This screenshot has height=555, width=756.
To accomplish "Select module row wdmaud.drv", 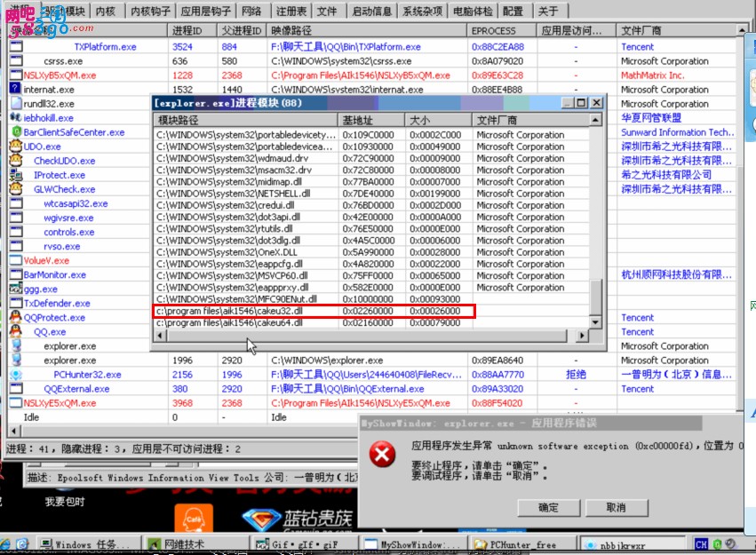I will [371, 158].
